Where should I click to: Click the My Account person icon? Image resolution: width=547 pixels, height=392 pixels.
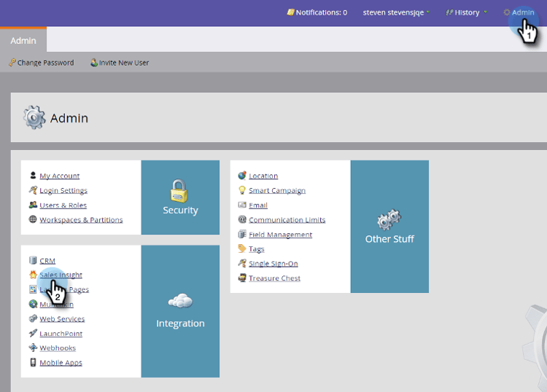[33, 176]
